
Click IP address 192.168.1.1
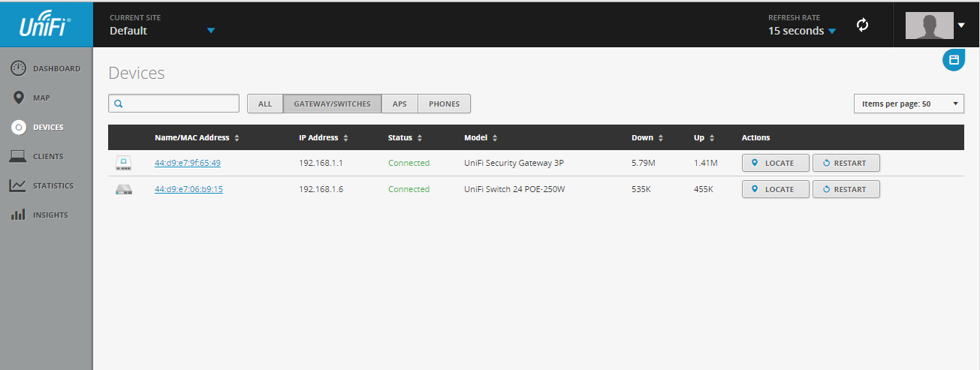coord(321,163)
